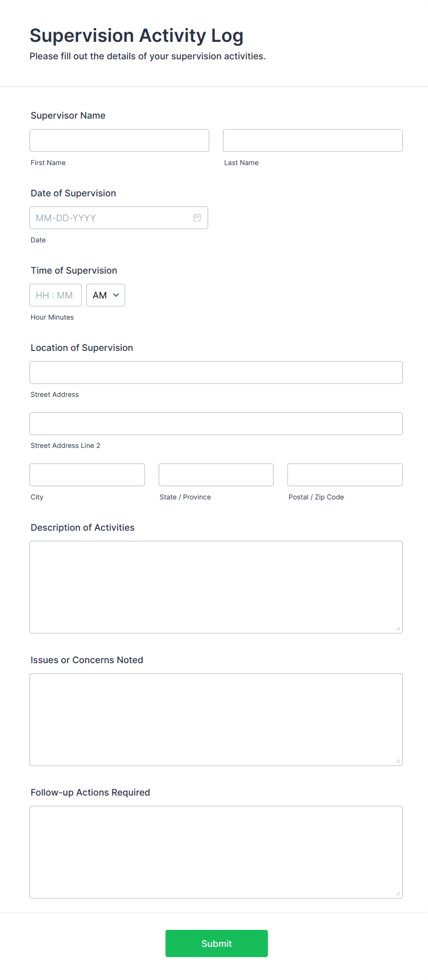
Task: Click the Description of Activities text area
Action: point(216,587)
